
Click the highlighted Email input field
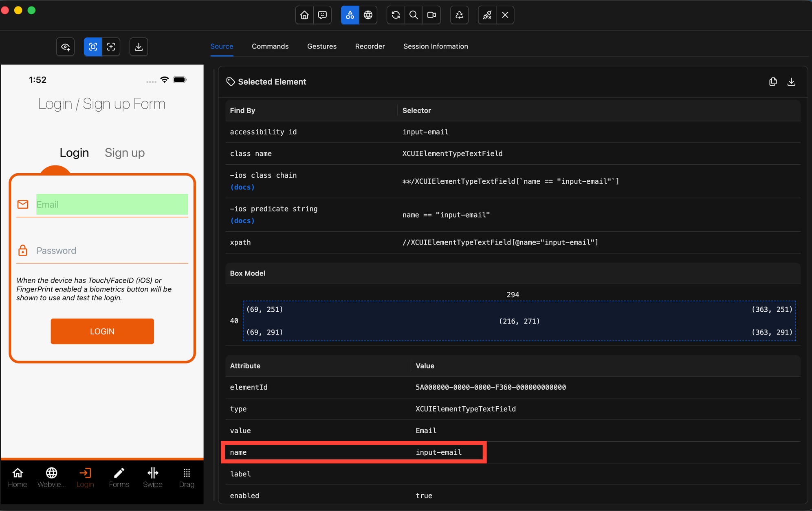pos(112,205)
